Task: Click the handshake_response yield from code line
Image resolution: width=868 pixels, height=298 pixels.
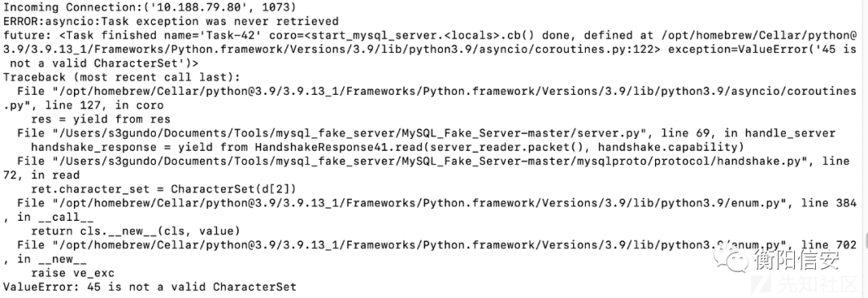Action: tap(387, 147)
